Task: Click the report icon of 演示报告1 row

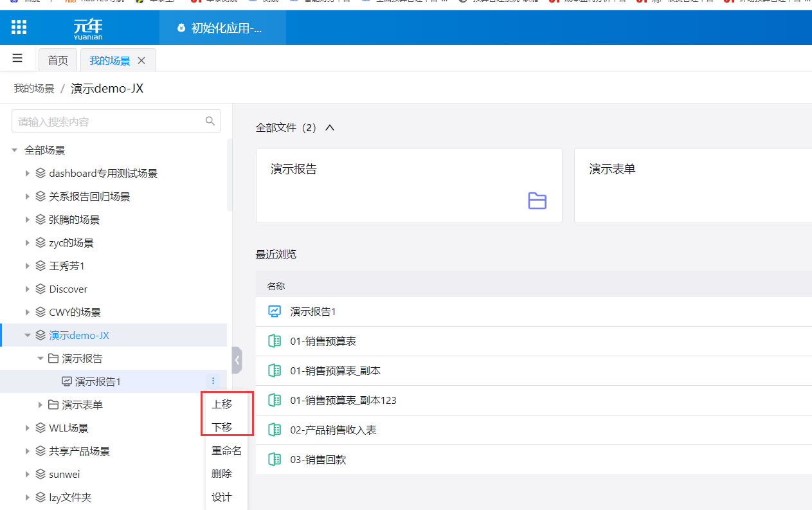Action: [x=275, y=311]
